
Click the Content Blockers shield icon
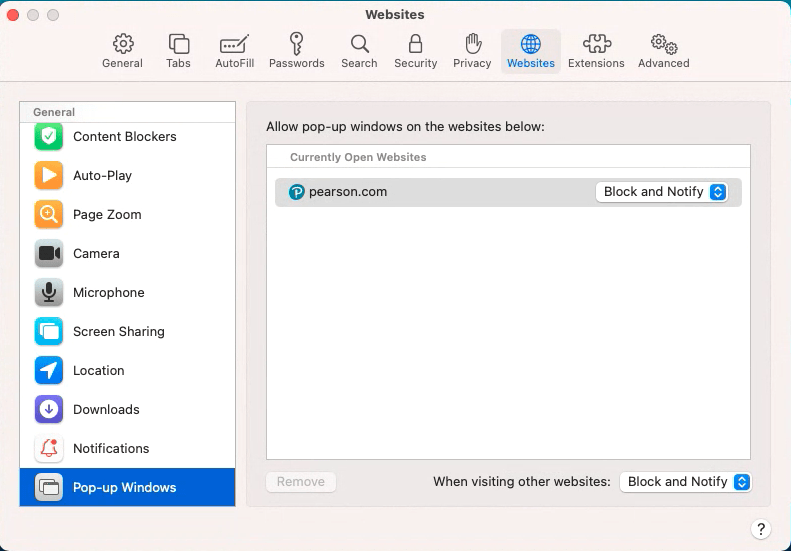click(x=49, y=136)
